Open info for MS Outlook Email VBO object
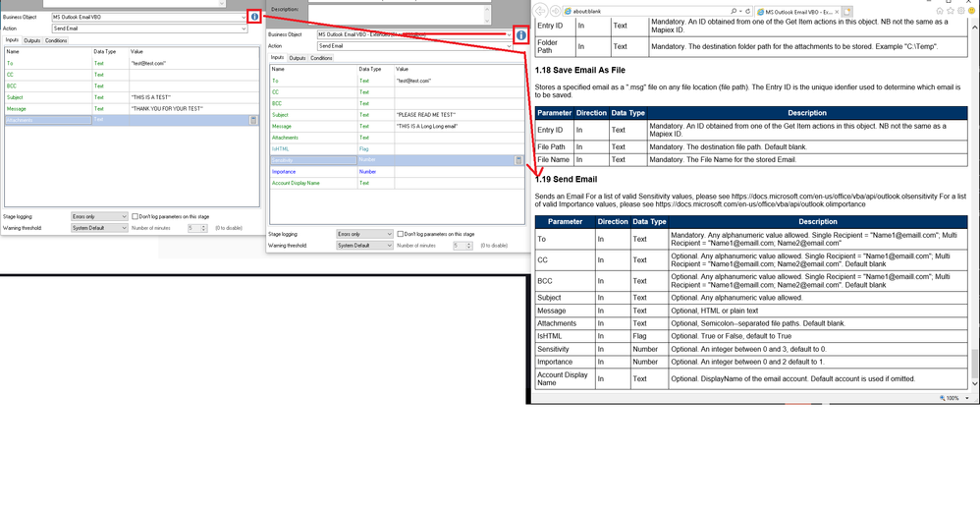Screen dimensions: 980x511 pos(254,17)
